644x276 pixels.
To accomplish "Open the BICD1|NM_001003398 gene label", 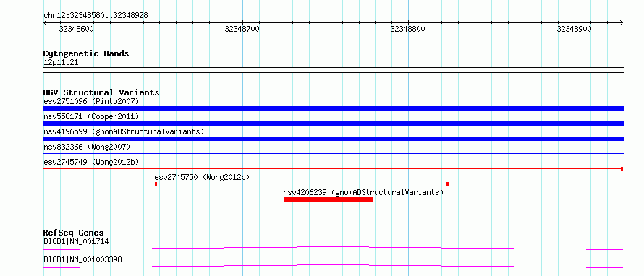I will (82, 259).
